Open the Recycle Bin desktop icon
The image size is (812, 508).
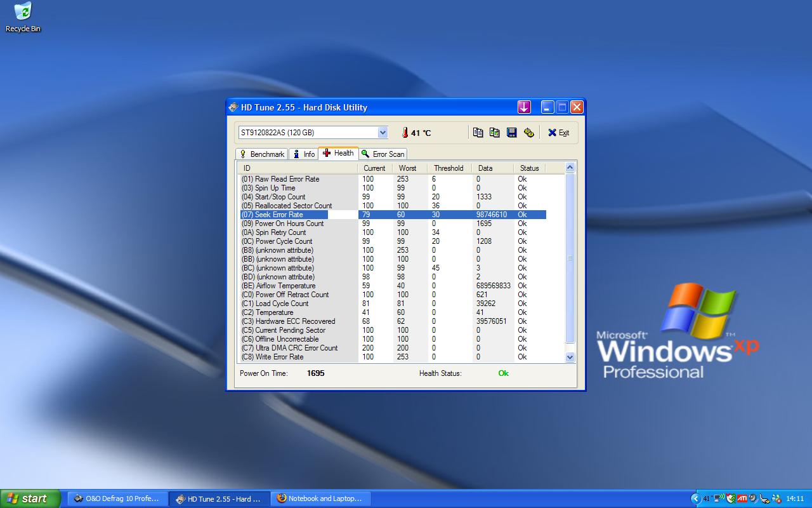(23, 17)
